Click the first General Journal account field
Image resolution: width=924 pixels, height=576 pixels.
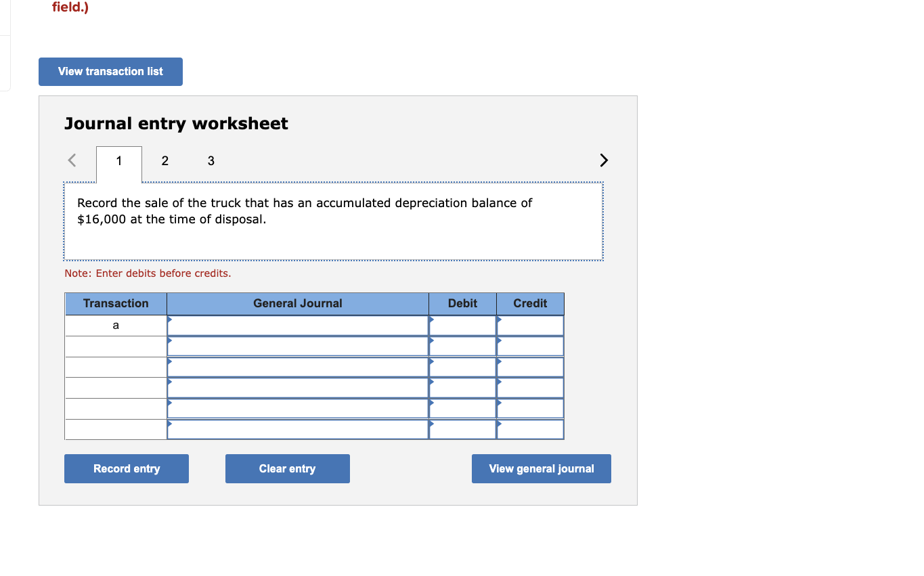[298, 325]
